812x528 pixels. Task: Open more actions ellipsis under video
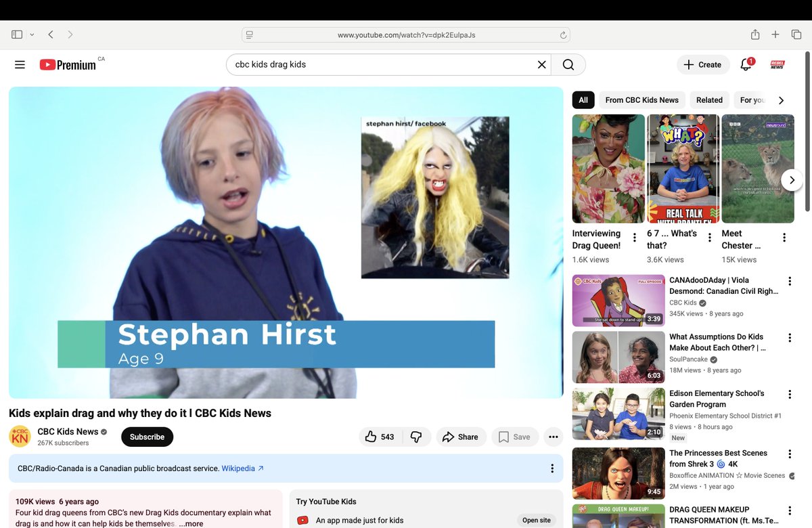pyautogui.click(x=554, y=437)
